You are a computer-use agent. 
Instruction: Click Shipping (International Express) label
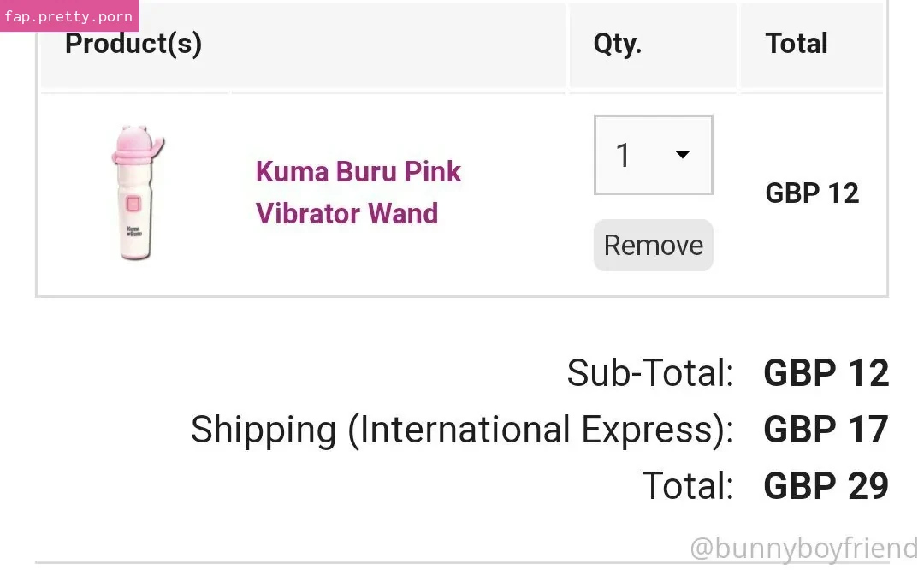coord(462,430)
